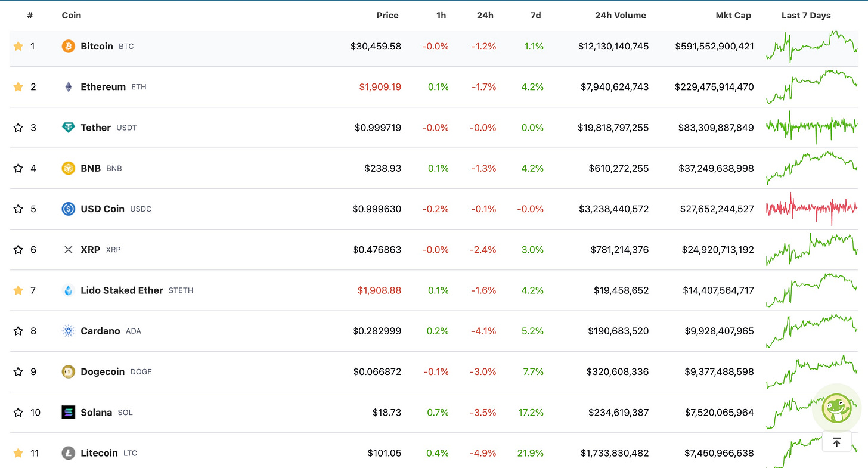Screen dimensions: 868x468
Task: Sort table by Coin column header
Action: 72,16
